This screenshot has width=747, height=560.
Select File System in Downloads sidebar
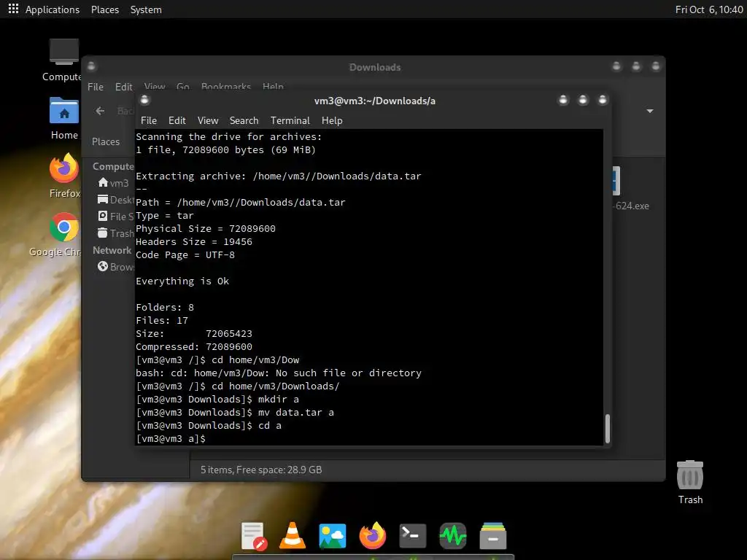coord(116,216)
